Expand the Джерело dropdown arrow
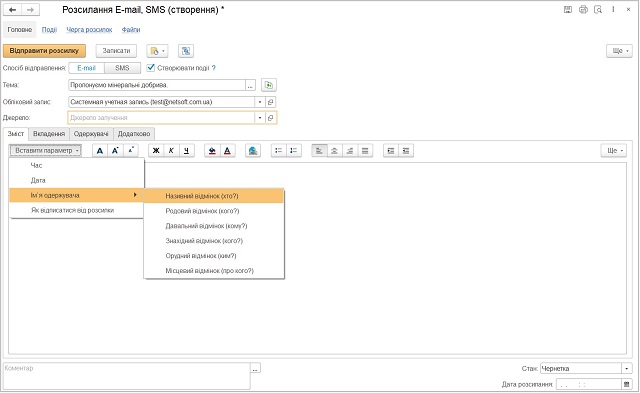The height and width of the screenshot is (393, 640). (x=260, y=118)
